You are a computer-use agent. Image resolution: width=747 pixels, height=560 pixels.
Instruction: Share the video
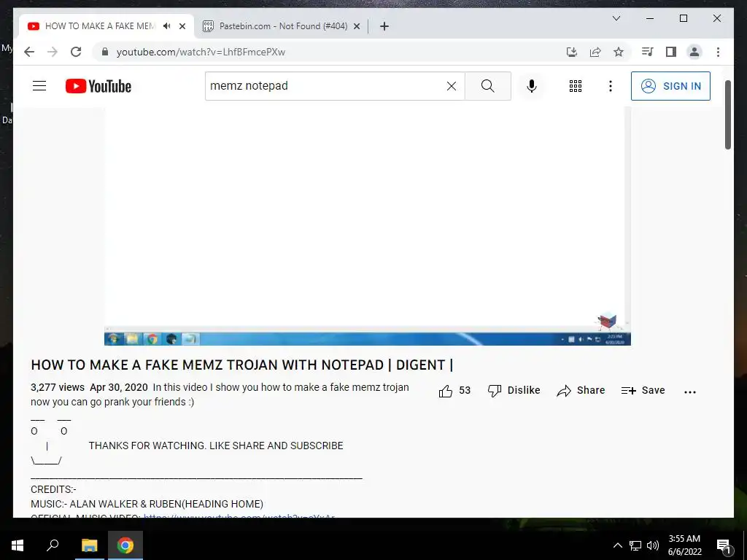(x=581, y=391)
